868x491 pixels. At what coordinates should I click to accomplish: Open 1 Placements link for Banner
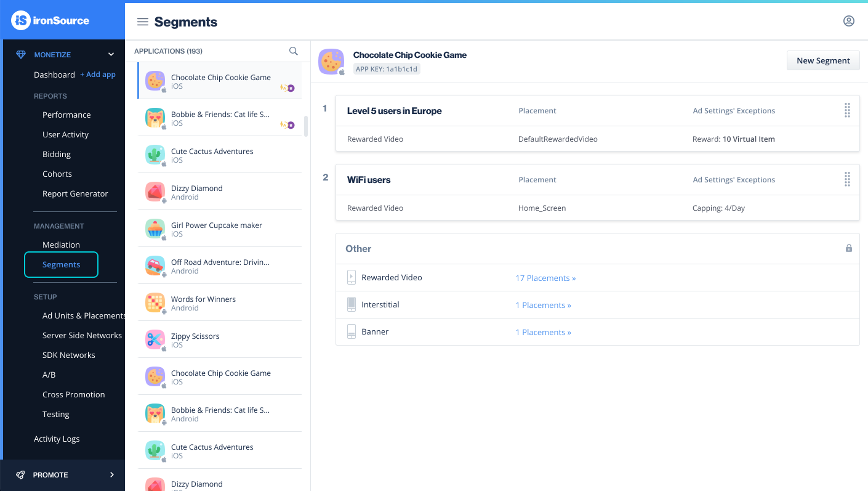(544, 332)
